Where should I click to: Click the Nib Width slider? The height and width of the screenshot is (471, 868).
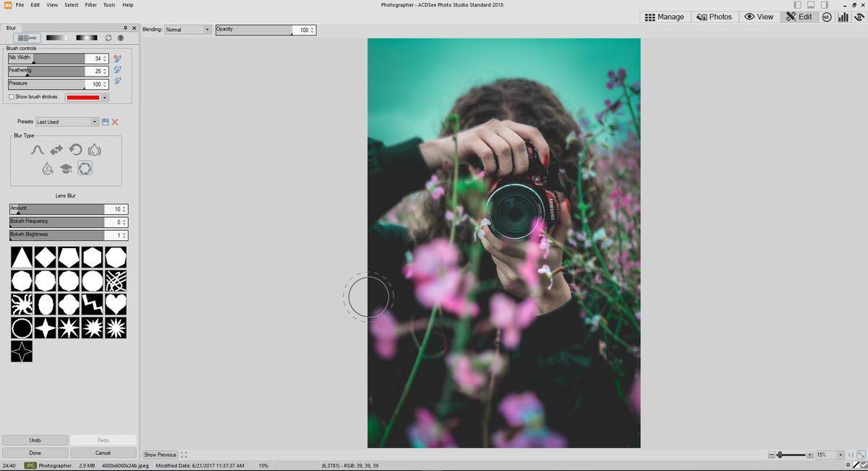tap(46, 59)
